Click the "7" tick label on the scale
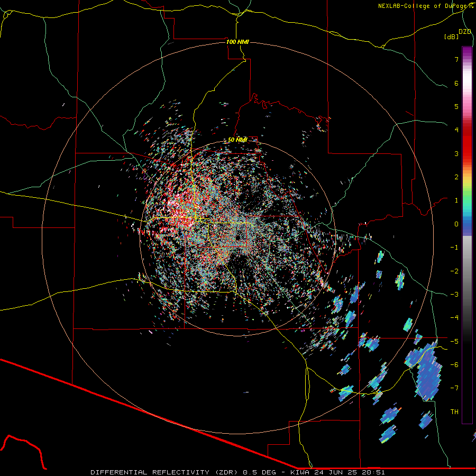Screen dimensions: 476x476 tap(456, 59)
